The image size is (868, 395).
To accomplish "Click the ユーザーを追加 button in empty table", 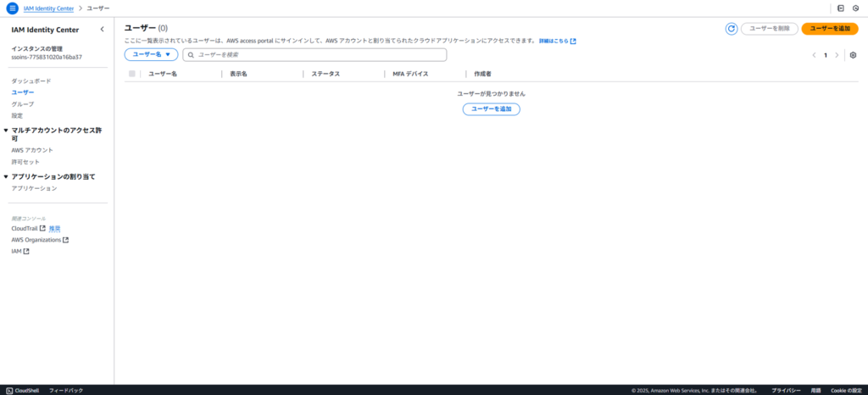I will (x=491, y=109).
